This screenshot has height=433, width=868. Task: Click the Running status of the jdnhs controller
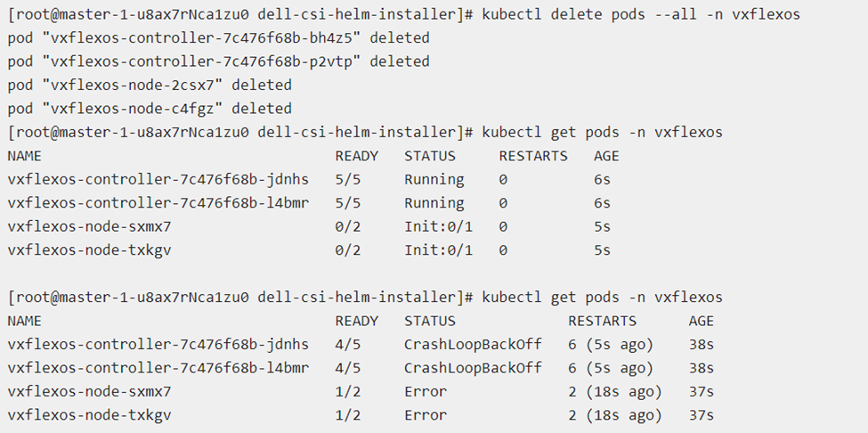coord(434,179)
